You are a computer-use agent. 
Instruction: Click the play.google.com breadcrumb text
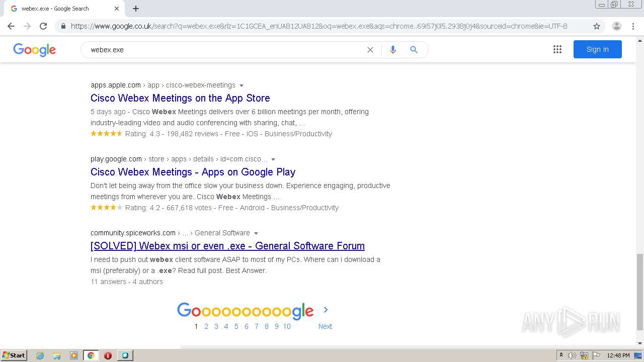(x=116, y=159)
